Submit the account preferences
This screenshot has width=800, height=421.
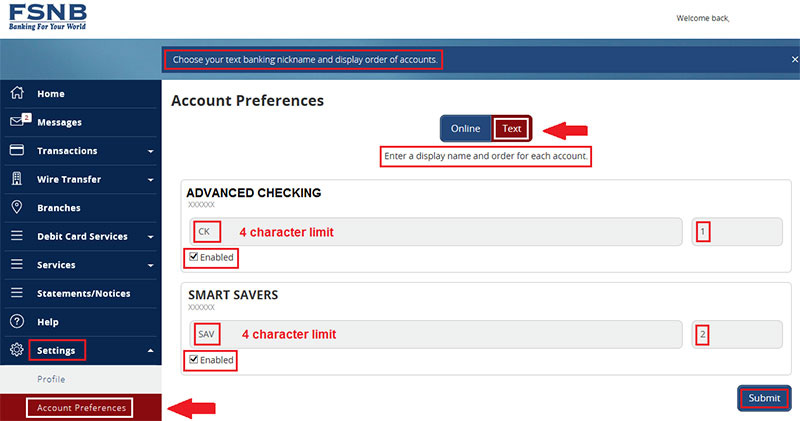click(x=764, y=398)
